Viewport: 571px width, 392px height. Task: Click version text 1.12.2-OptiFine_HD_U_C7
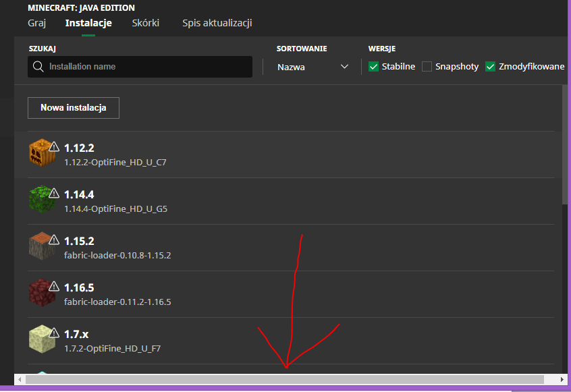pyautogui.click(x=115, y=163)
